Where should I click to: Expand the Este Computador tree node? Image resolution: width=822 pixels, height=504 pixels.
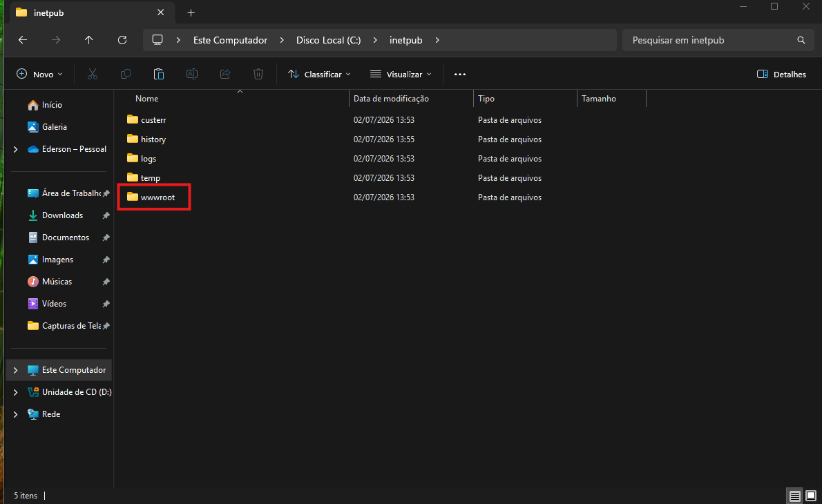[x=15, y=370]
